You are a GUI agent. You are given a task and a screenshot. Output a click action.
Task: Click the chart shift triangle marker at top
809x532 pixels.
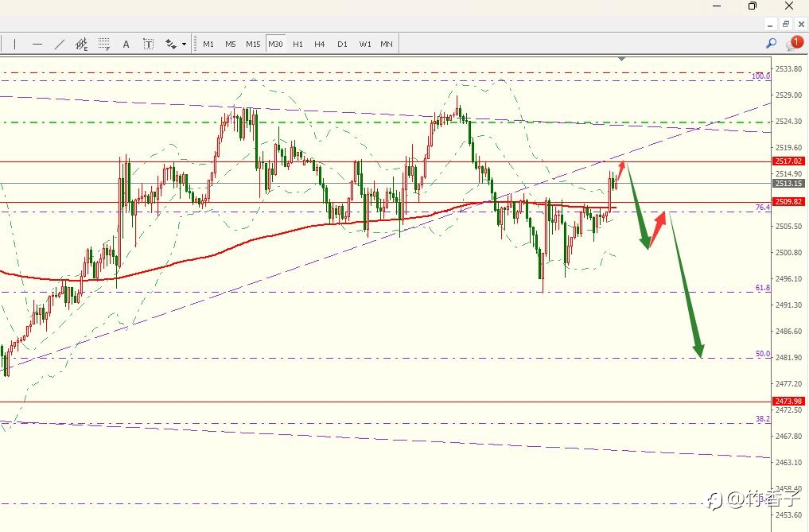point(622,60)
